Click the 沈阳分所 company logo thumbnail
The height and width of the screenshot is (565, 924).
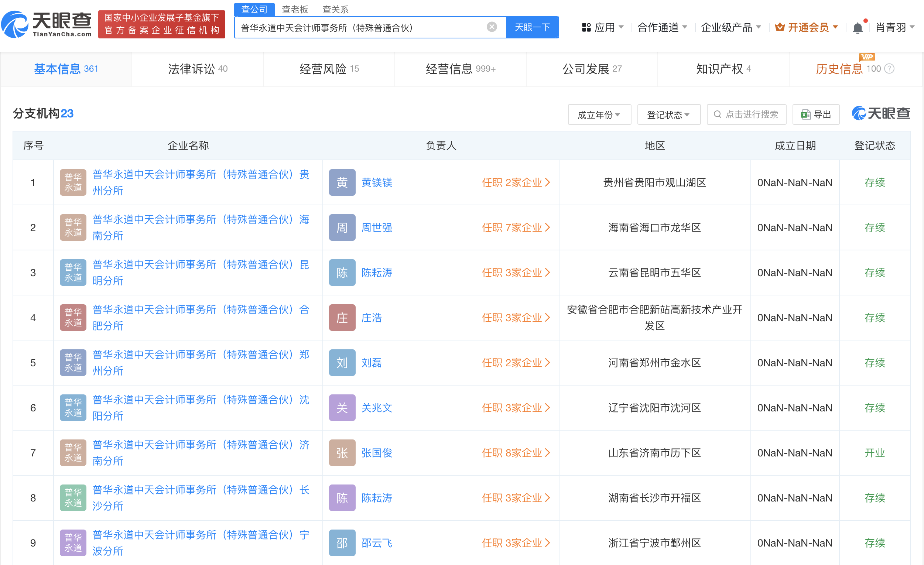point(73,408)
